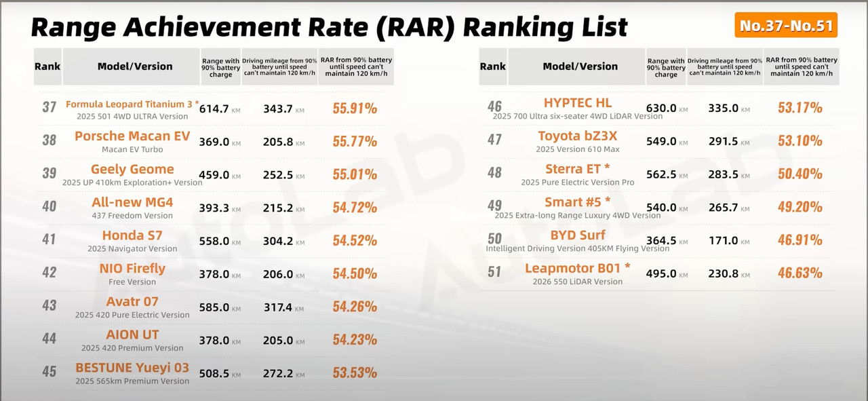Select the 55.77% RAR value

click(355, 142)
